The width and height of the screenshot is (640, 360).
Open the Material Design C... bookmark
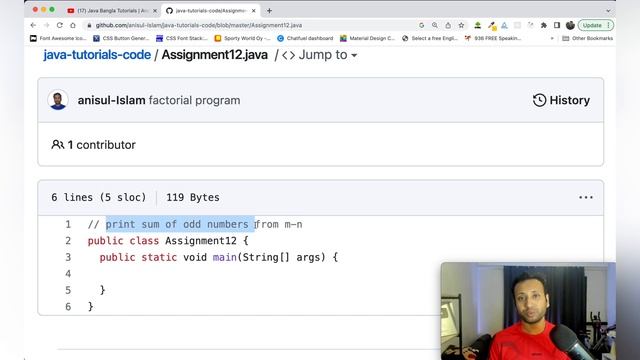pos(368,38)
